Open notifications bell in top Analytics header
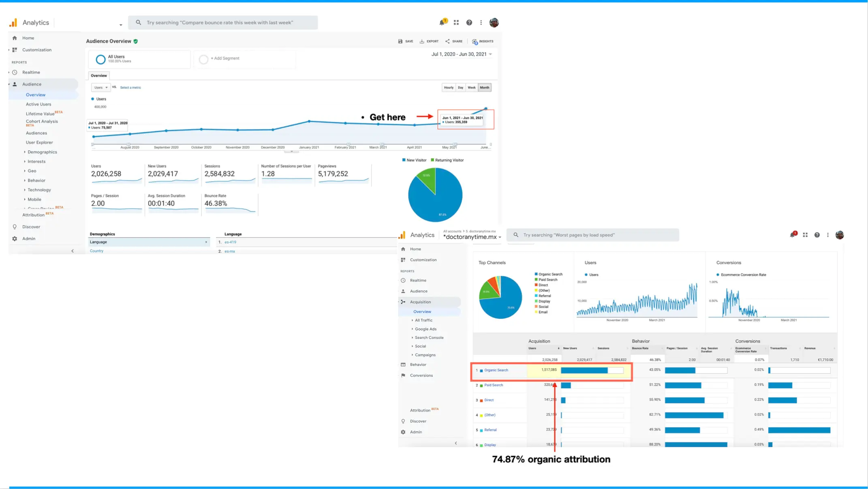The image size is (868, 489). [x=442, y=23]
